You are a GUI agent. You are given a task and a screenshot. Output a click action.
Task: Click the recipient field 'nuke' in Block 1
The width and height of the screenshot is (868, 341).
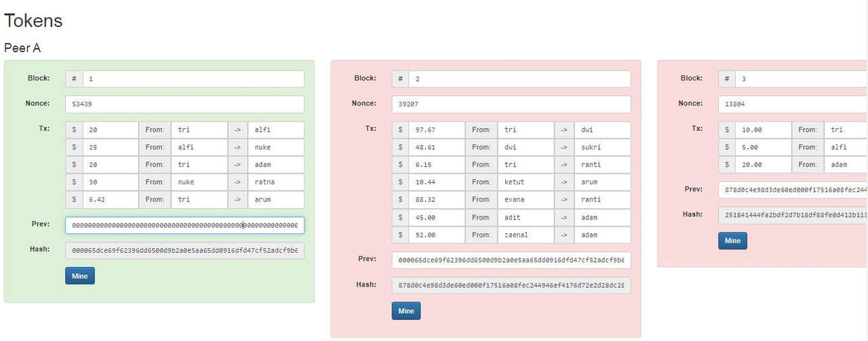coord(276,147)
